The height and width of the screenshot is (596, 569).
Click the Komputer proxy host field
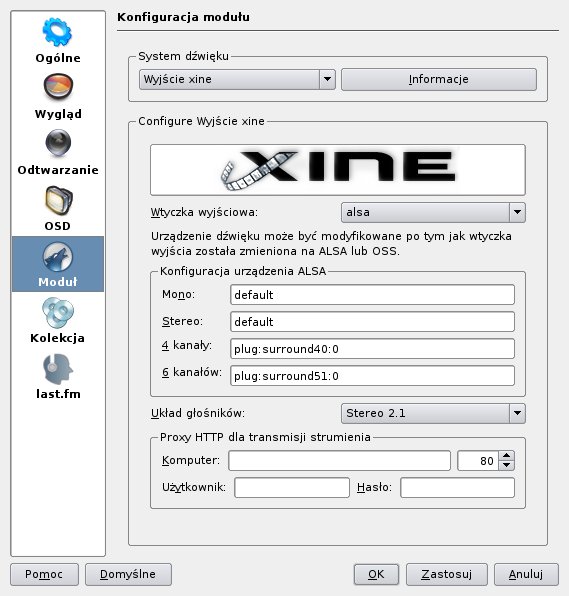339,461
